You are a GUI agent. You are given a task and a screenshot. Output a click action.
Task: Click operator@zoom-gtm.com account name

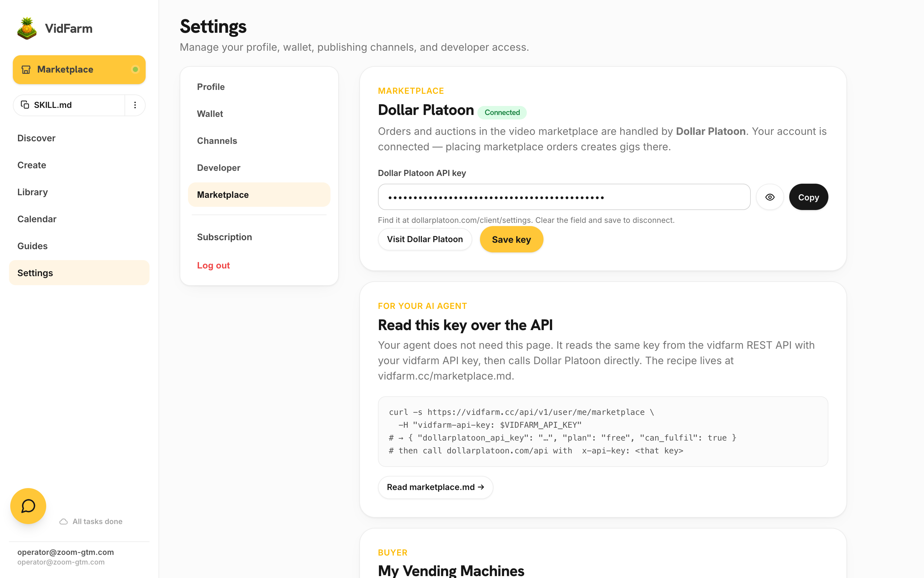point(66,552)
